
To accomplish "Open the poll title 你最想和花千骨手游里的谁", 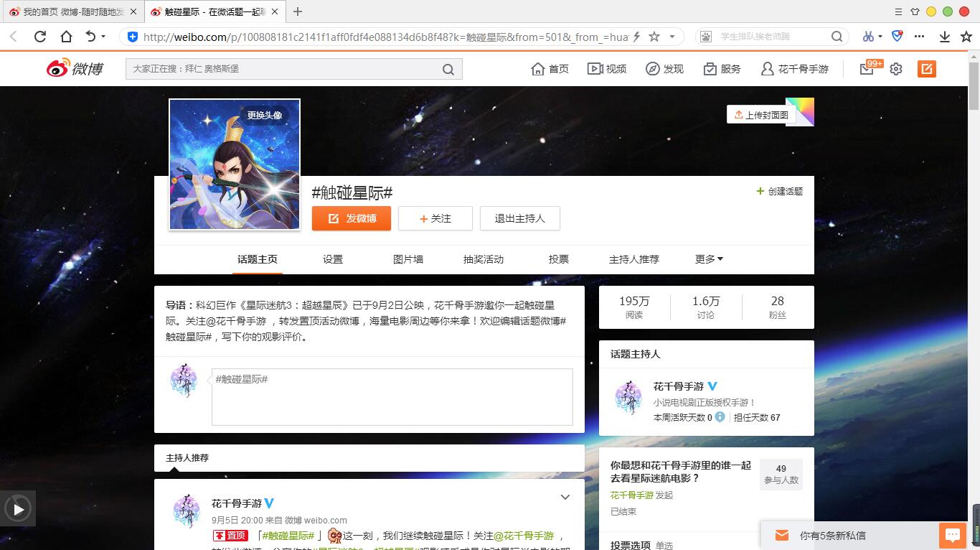I will [x=681, y=472].
